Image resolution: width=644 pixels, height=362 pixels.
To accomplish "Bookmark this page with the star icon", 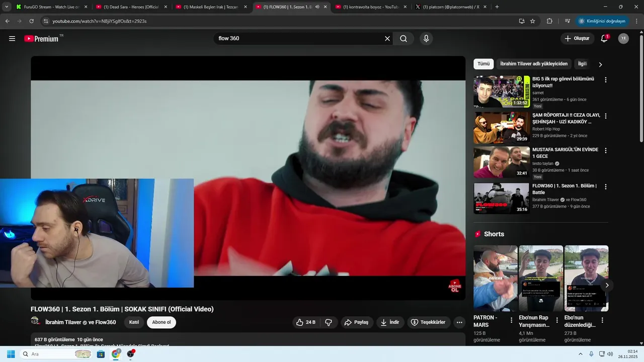I will 533,21.
